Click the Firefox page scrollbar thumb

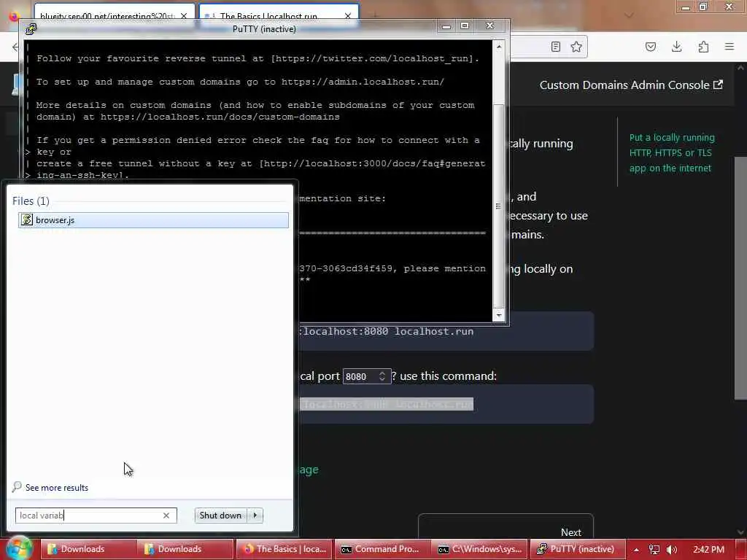[x=740, y=278]
